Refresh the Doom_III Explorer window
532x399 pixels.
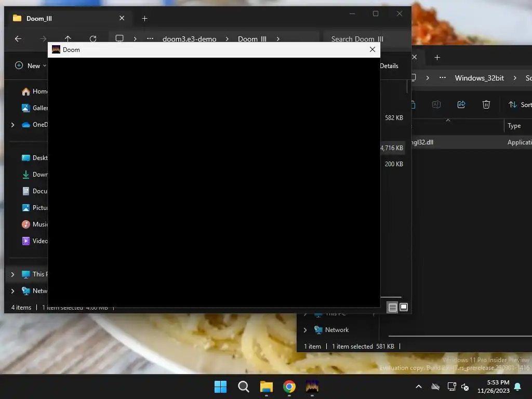93,38
